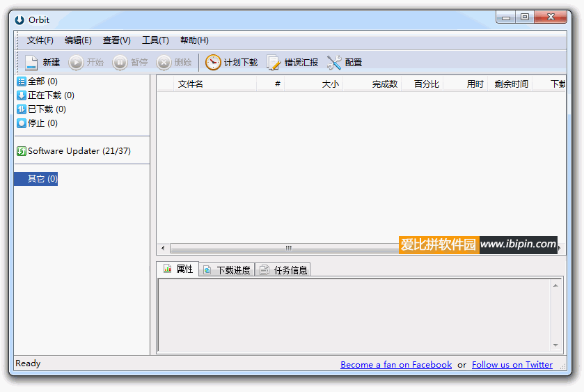Image resolution: width=584 pixels, height=392 pixels.
Task: Sort by 剩余时间 column header
Action: (510, 84)
